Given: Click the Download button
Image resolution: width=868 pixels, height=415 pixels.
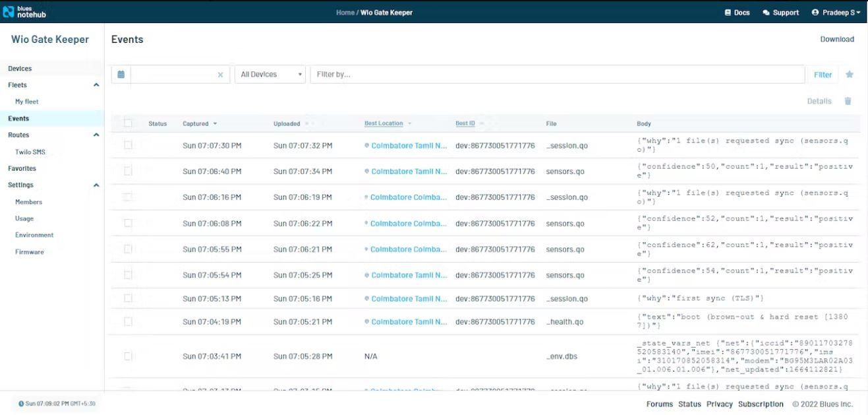Looking at the screenshot, I should pos(837,38).
